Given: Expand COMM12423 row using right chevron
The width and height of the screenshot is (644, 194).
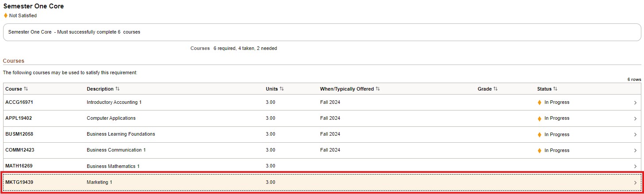Looking at the screenshot, I should click(635, 151).
